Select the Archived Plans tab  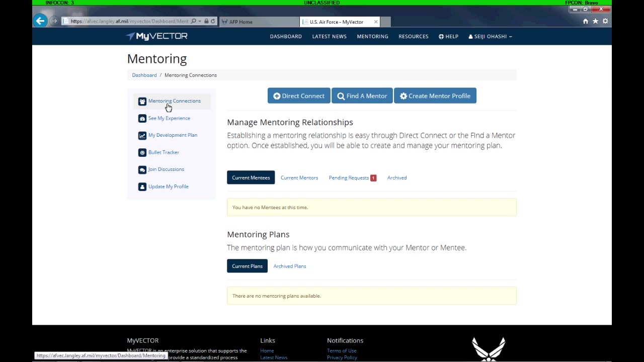point(290,266)
